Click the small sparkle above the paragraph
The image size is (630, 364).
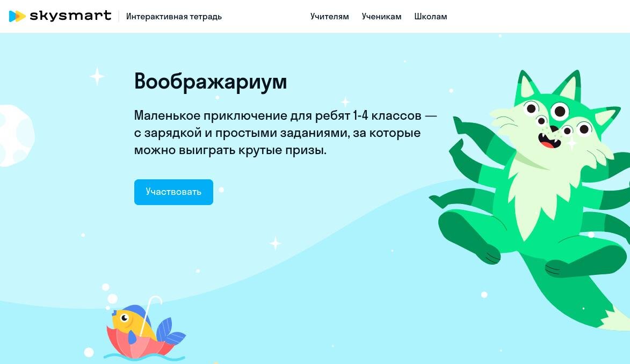(x=345, y=101)
